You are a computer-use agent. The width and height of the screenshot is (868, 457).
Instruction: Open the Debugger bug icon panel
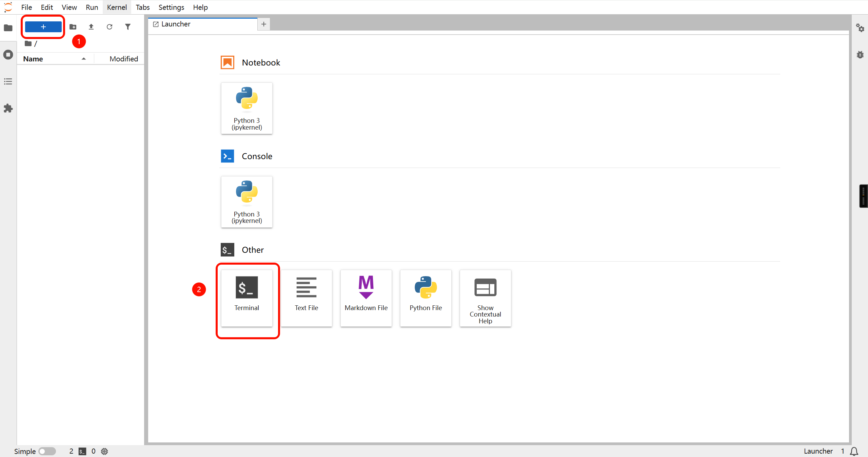(x=860, y=55)
